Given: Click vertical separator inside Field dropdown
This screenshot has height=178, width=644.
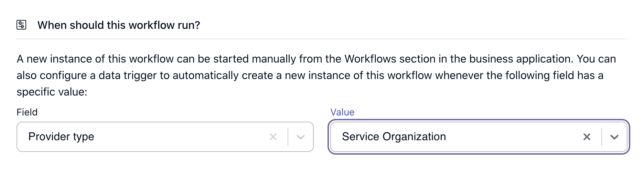Looking at the screenshot, I should click(288, 137).
